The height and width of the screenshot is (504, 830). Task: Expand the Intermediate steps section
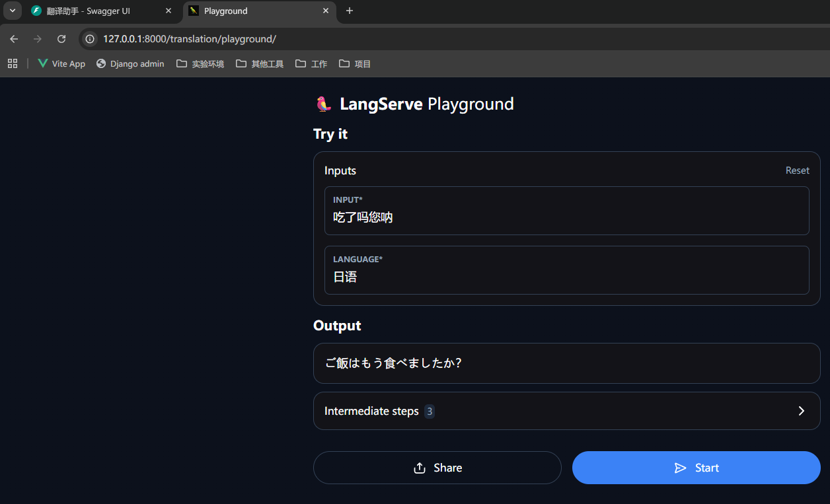pyautogui.click(x=567, y=411)
